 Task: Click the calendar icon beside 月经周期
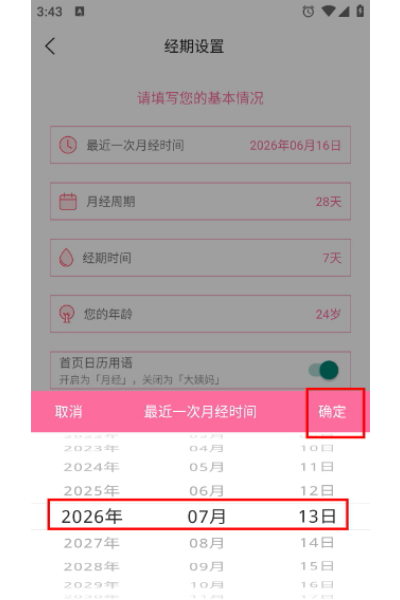[x=68, y=202]
